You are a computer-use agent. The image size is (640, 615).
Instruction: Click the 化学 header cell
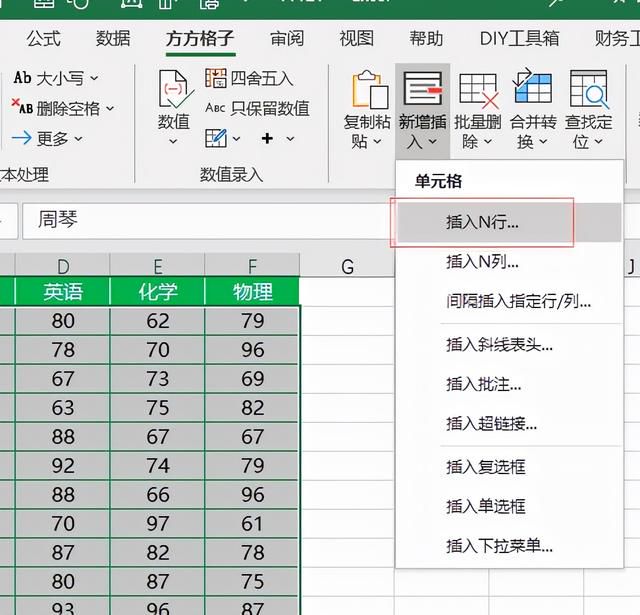click(158, 292)
